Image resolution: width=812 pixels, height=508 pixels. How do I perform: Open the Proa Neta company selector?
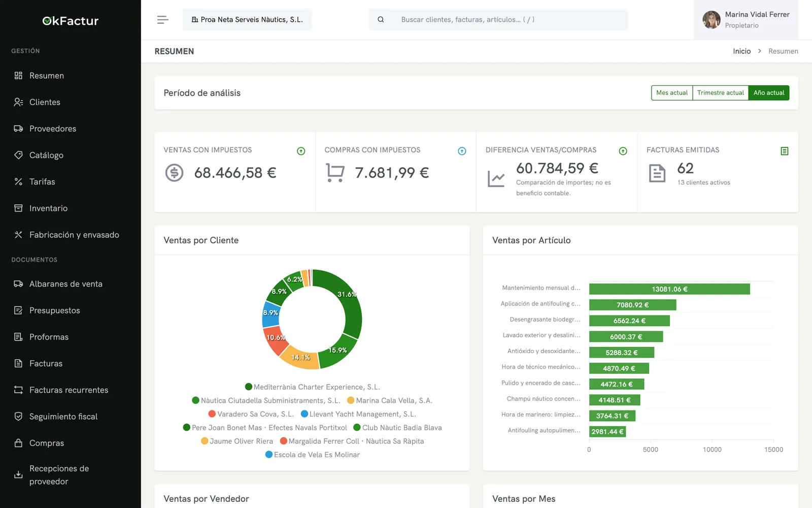pyautogui.click(x=247, y=20)
